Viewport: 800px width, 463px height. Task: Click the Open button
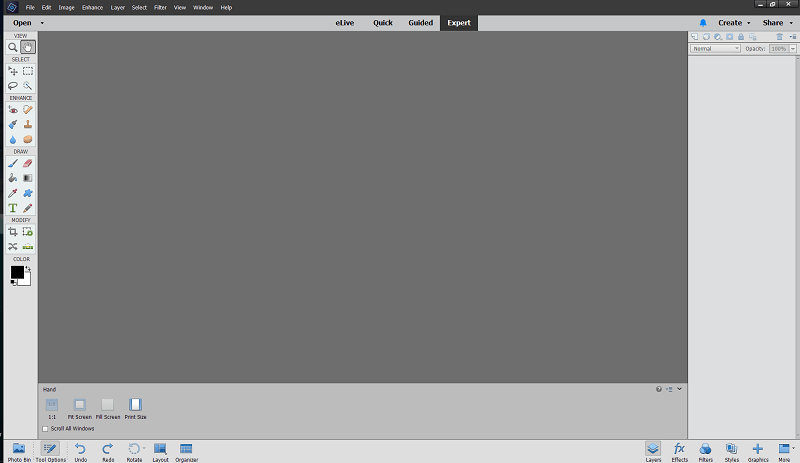(x=22, y=23)
